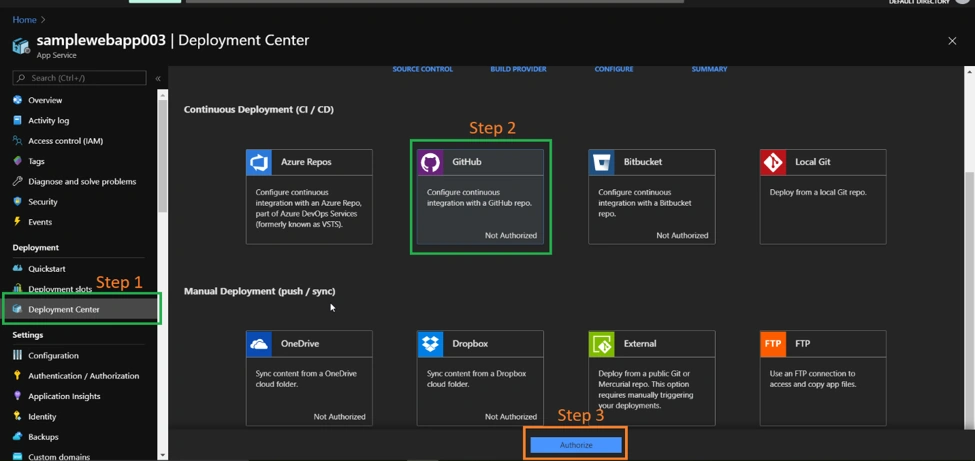975x461 pixels.
Task: Click the Authorize button
Action: (x=576, y=445)
